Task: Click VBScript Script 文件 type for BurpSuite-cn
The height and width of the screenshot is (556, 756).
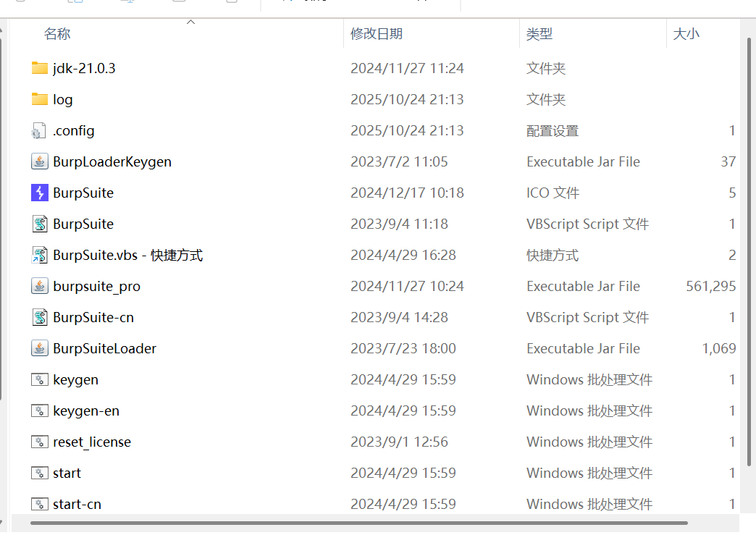Action: [x=587, y=317]
